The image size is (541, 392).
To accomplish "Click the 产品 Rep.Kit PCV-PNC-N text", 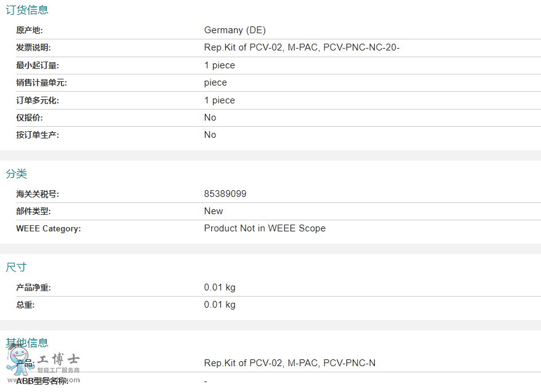I will [x=289, y=363].
